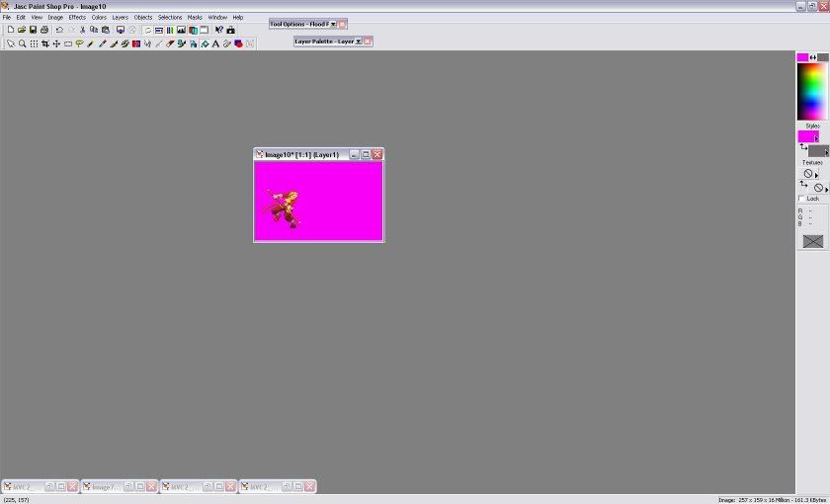The height and width of the screenshot is (504, 830).
Task: Open the background texture flyout arrow
Action: pyautogui.click(x=826, y=190)
